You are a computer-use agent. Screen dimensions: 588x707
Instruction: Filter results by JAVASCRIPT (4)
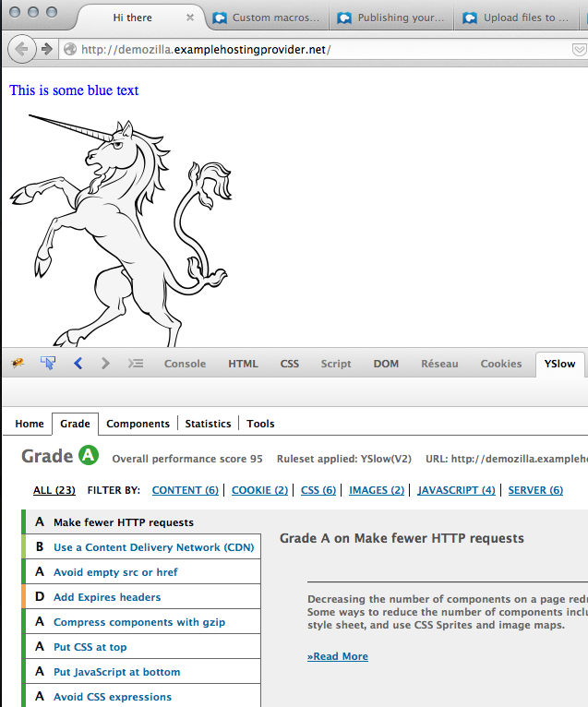click(456, 490)
